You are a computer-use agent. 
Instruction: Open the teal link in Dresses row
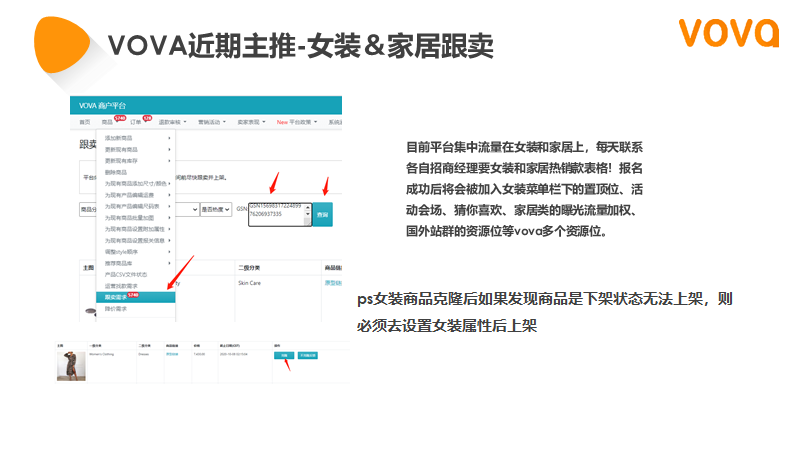pyautogui.click(x=172, y=354)
